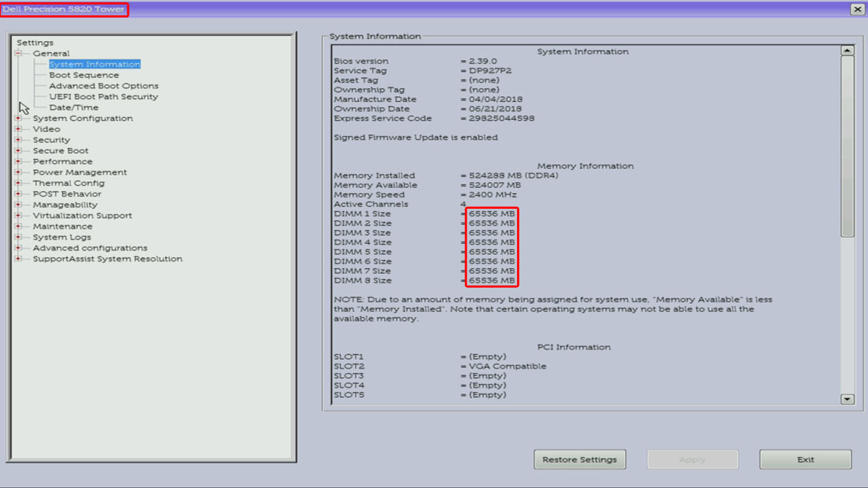Select the Security label
Screen dimensions: 868x488
click(x=51, y=140)
